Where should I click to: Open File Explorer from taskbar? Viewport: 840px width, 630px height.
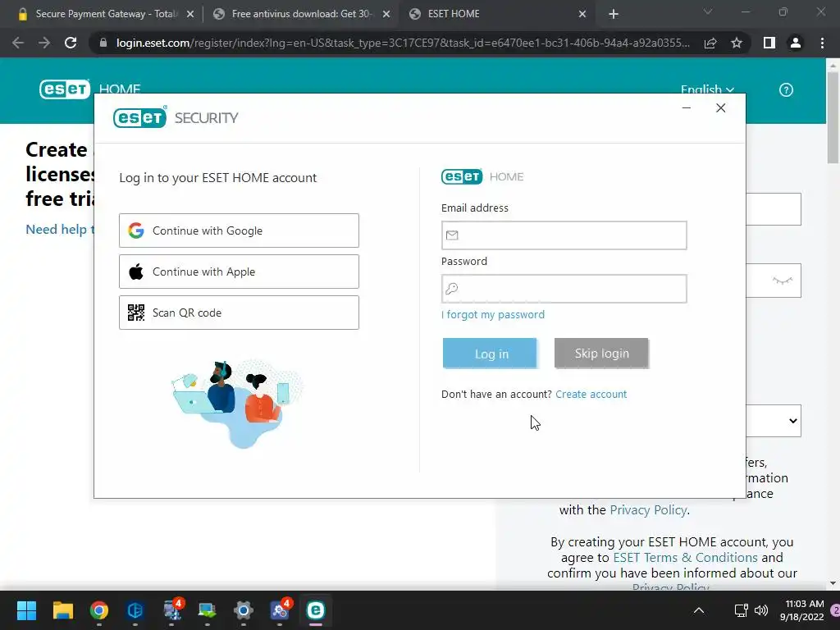click(x=62, y=610)
